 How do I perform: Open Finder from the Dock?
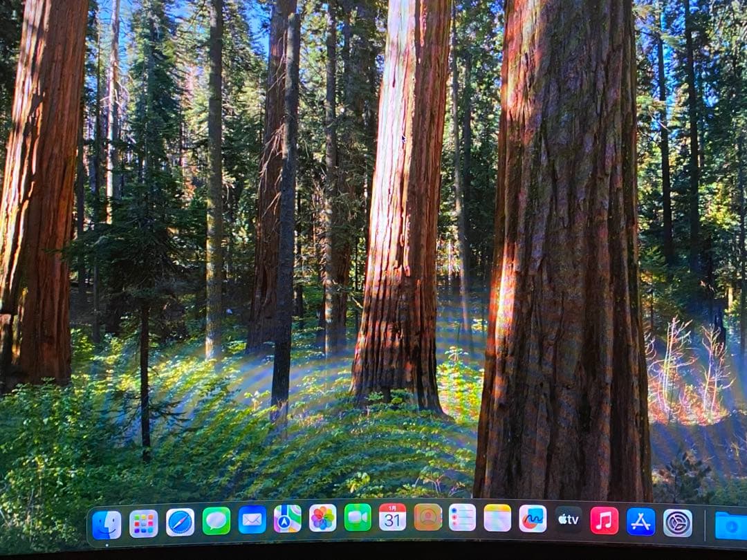click(107, 525)
